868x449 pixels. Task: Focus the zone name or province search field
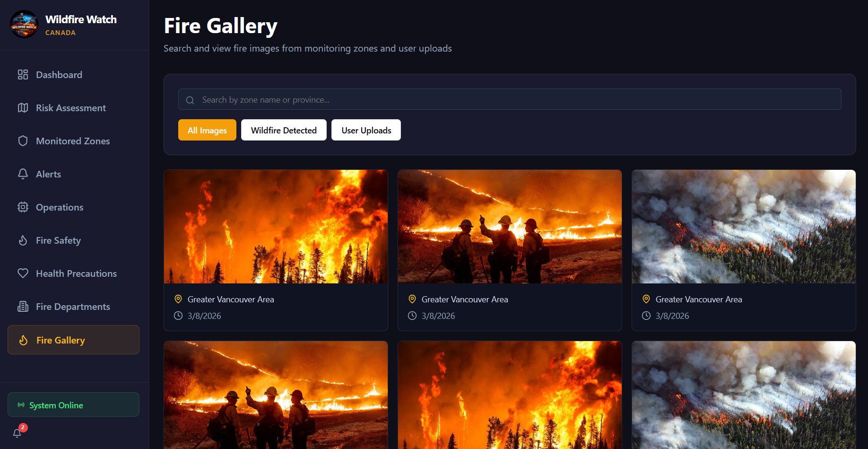tap(510, 99)
